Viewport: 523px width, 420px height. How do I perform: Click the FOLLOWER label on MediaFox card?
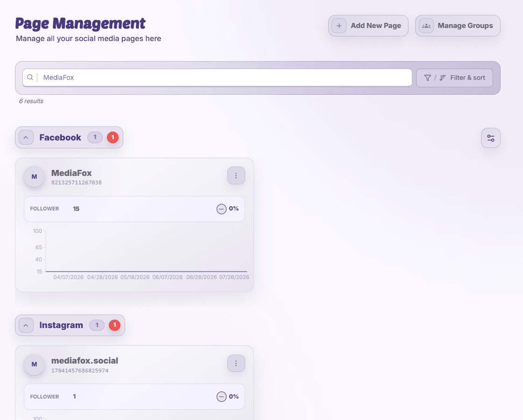(44, 209)
